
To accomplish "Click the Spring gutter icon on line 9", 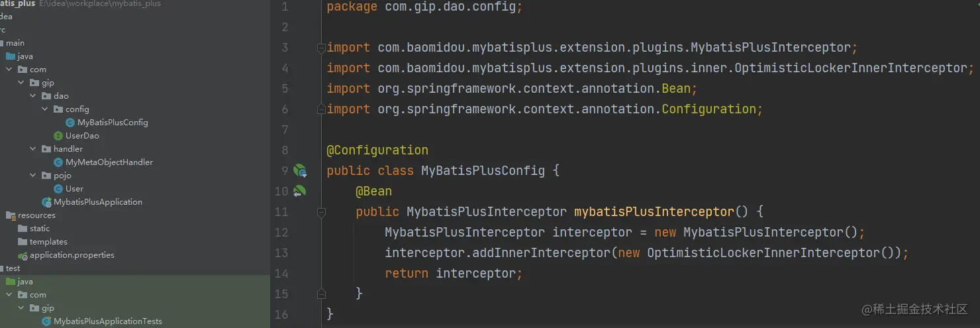I will coord(300,171).
